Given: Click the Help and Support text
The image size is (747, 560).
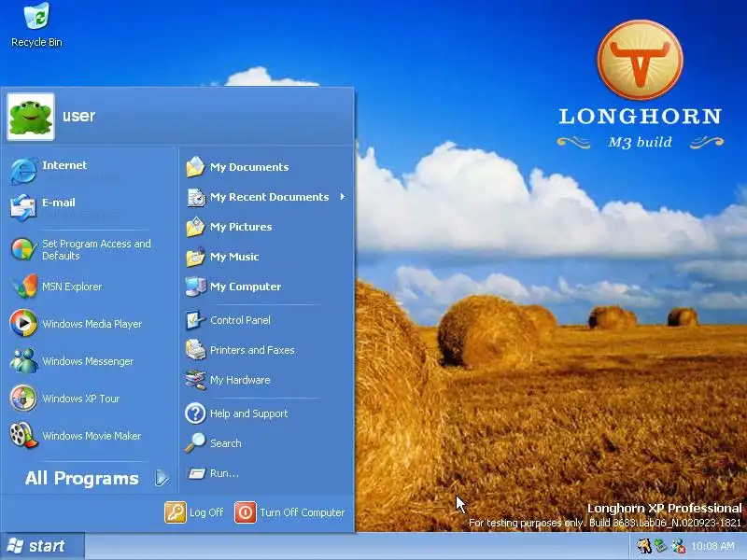Looking at the screenshot, I should [248, 413].
